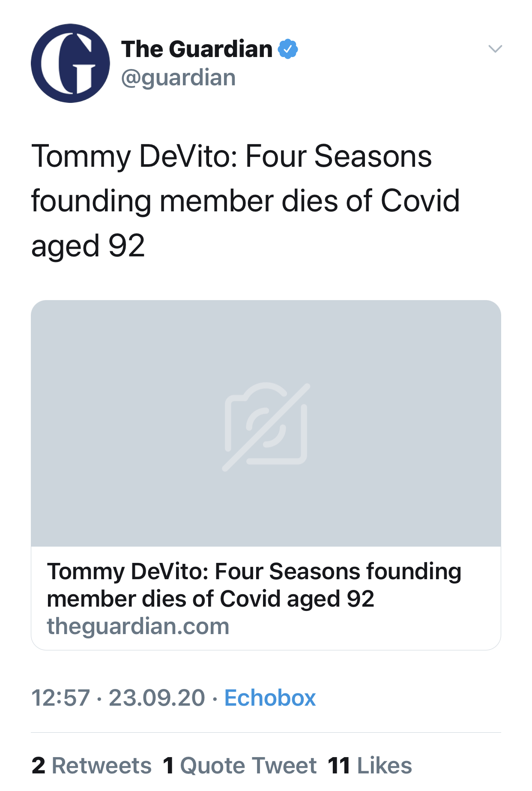This screenshot has width=532, height=791.
Task: View the 1 Quote Tweet list
Action: [239, 766]
